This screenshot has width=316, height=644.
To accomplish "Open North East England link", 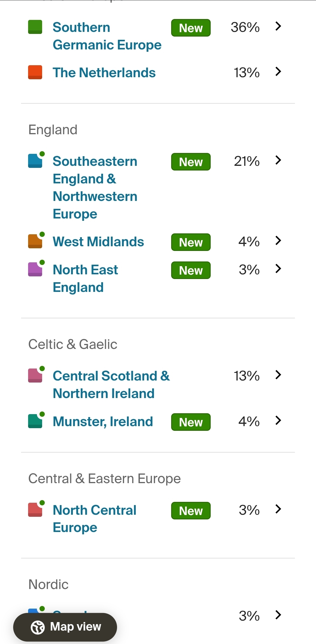I will 85,278.
